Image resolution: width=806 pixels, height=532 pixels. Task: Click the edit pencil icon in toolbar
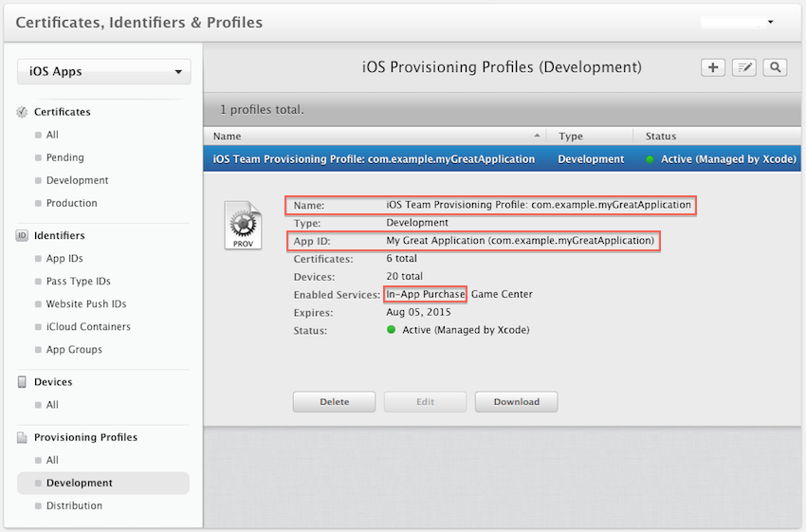click(x=744, y=67)
